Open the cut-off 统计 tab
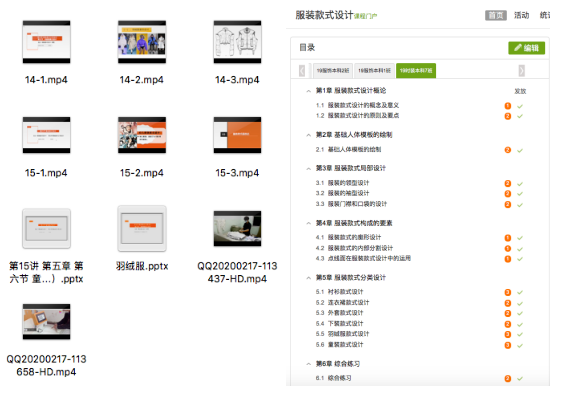The image size is (565, 393). (x=545, y=15)
